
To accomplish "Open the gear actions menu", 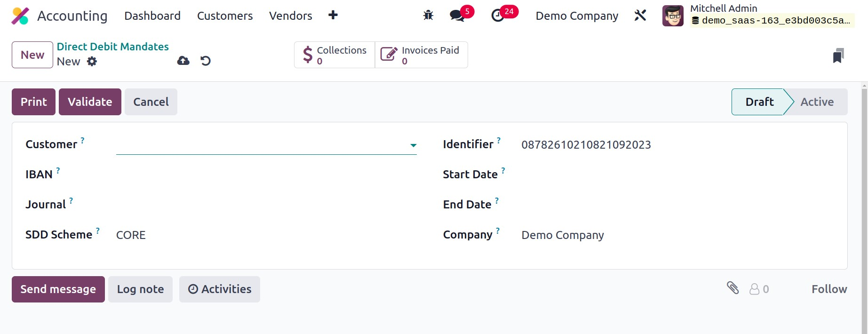I will click(x=92, y=62).
